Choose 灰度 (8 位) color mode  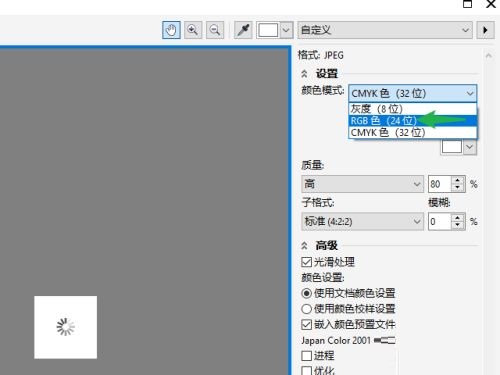(413, 109)
